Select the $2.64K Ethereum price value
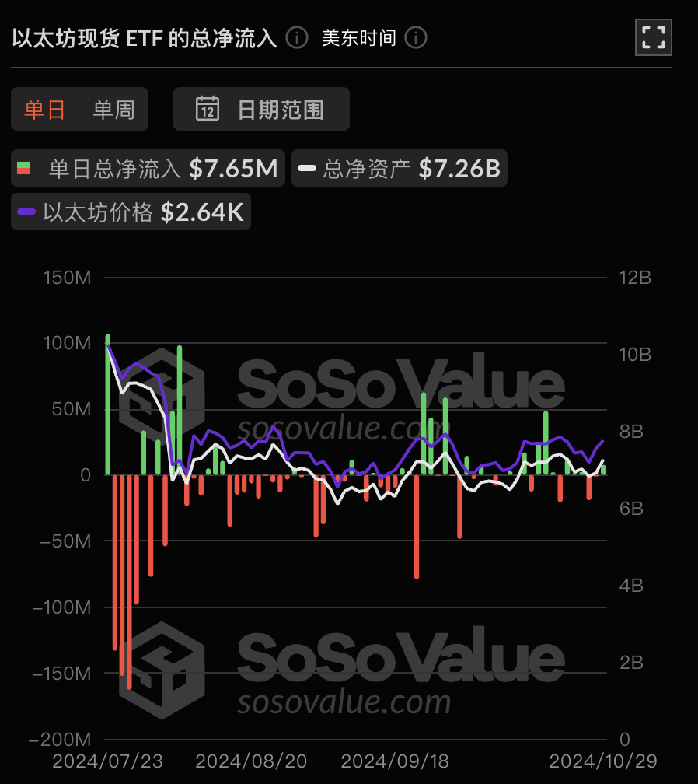Screen dimensions: 698x784 (x=202, y=212)
